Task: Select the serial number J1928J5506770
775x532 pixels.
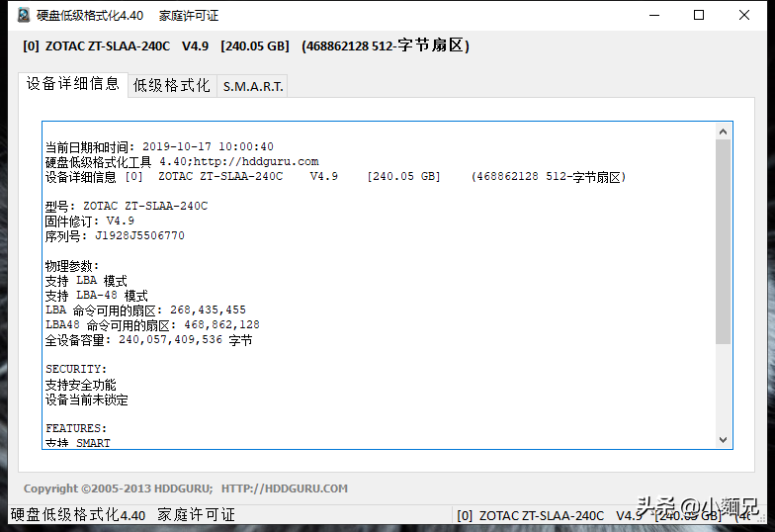Action: coord(140,235)
